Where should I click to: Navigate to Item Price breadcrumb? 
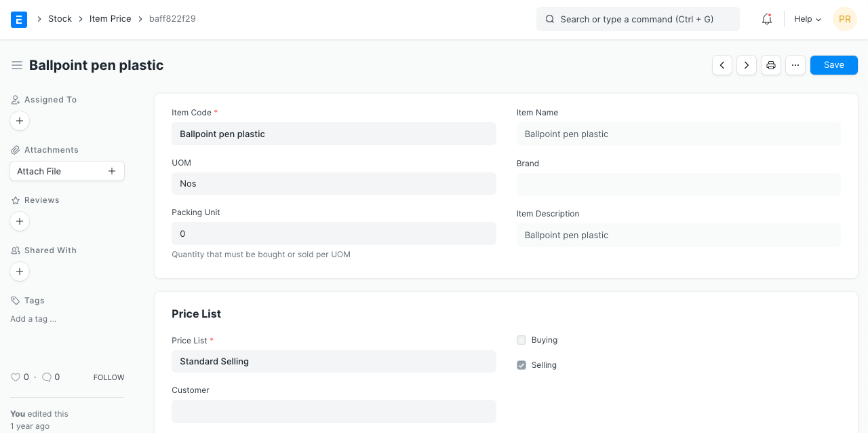pyautogui.click(x=110, y=19)
